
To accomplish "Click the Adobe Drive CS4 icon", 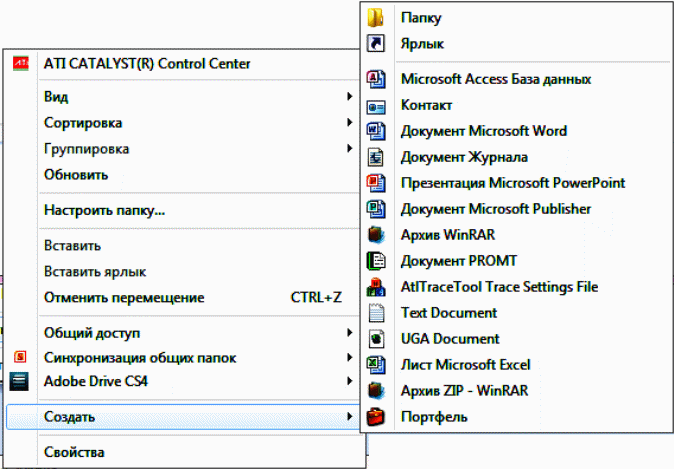I will pos(19,381).
